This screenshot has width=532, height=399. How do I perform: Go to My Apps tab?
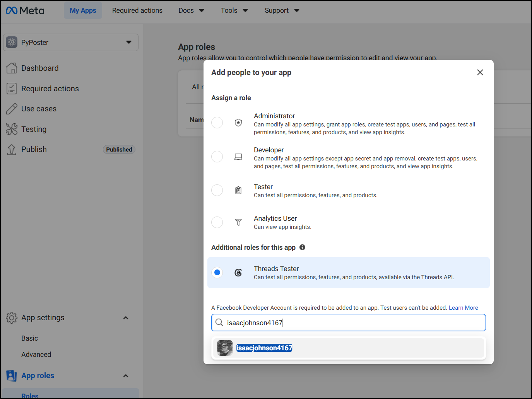[83, 10]
